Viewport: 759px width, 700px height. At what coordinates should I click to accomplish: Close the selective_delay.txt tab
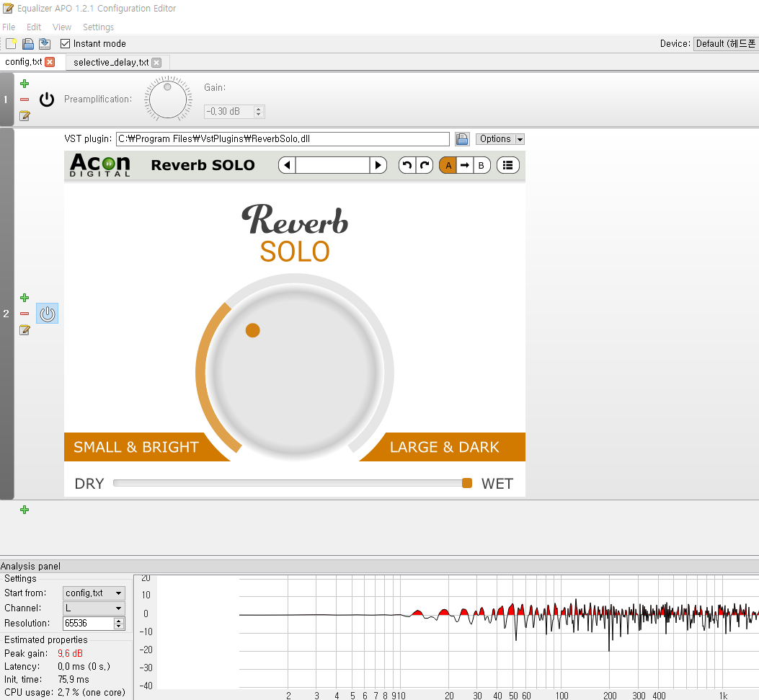click(156, 63)
